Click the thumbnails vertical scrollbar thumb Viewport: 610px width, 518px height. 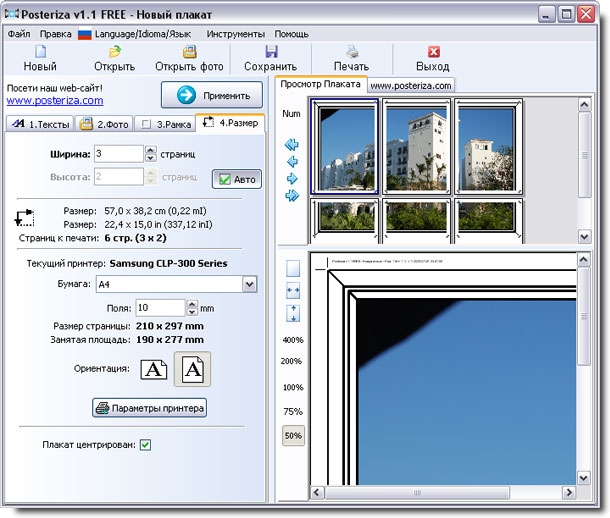[584, 155]
